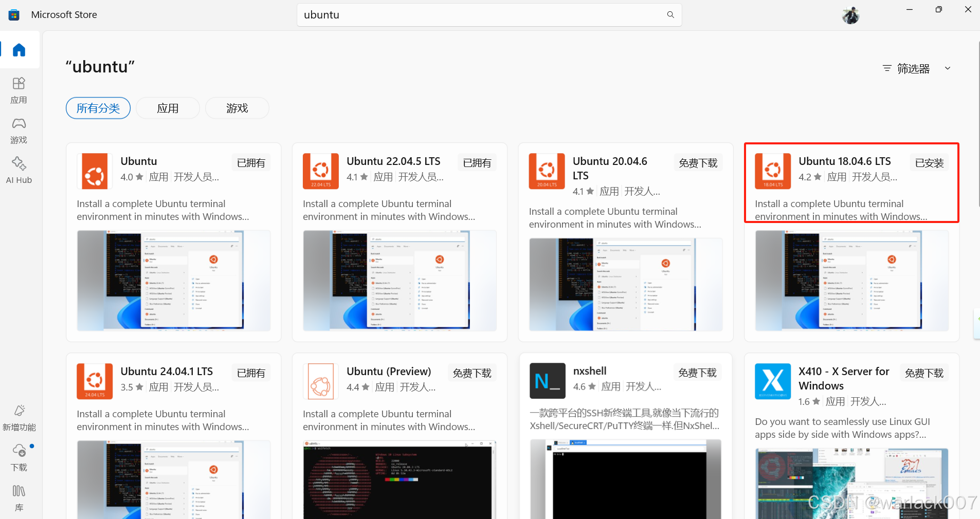The width and height of the screenshot is (980, 519).
Task: Click the Ubuntu 24.04 LTS icon
Action: coord(95,381)
